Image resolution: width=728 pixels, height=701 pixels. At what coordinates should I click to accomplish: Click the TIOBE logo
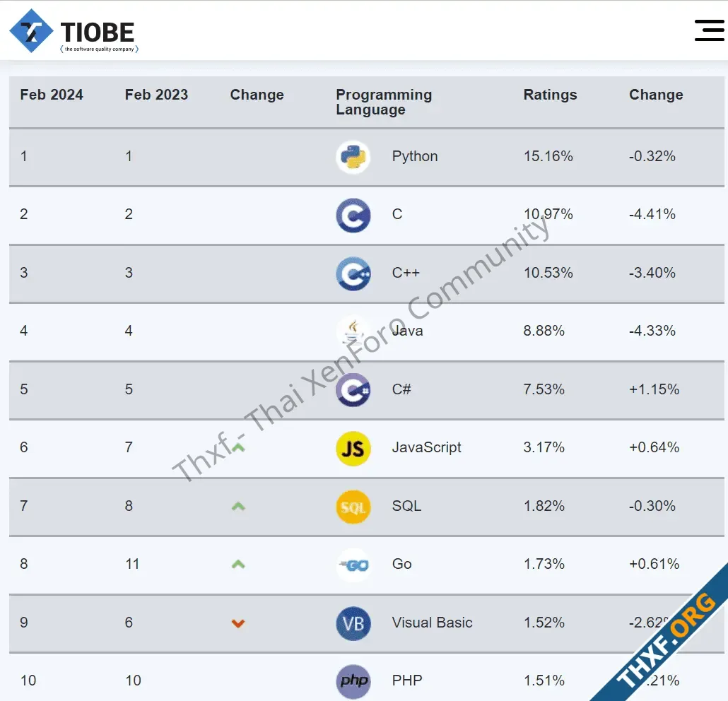coord(74,31)
